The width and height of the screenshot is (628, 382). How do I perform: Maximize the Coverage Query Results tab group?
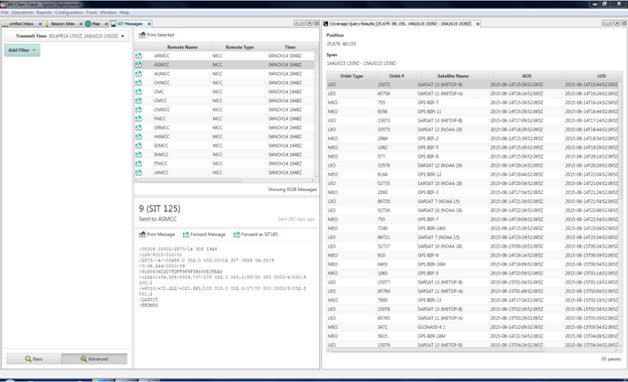click(x=624, y=23)
